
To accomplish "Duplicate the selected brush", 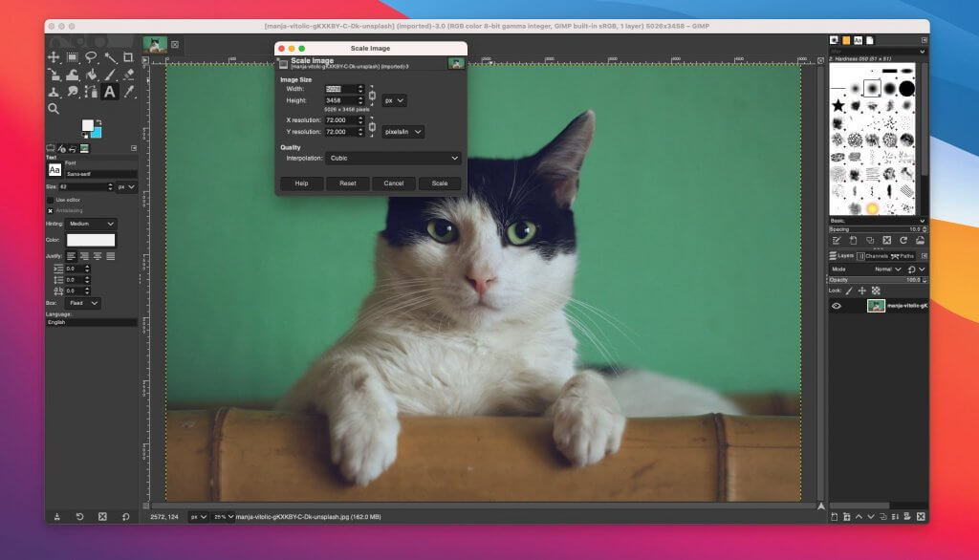I will pos(870,241).
